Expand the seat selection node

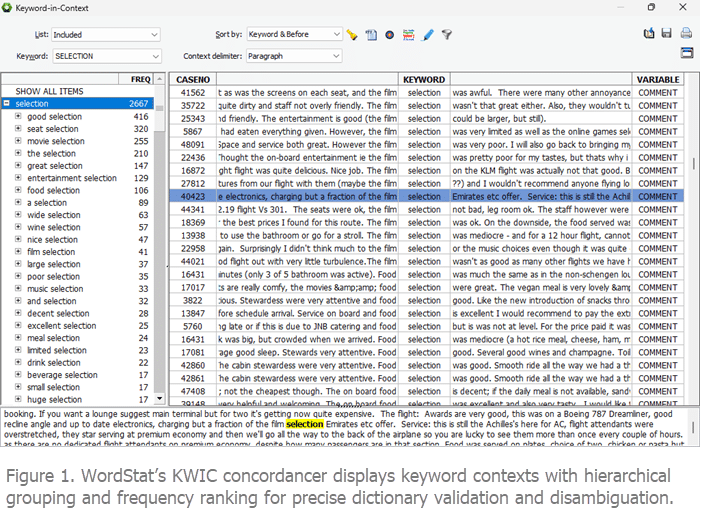[18, 128]
